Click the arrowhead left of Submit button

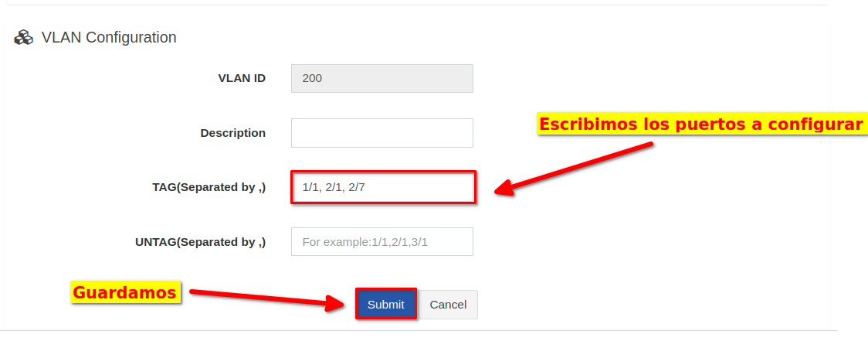point(336,303)
